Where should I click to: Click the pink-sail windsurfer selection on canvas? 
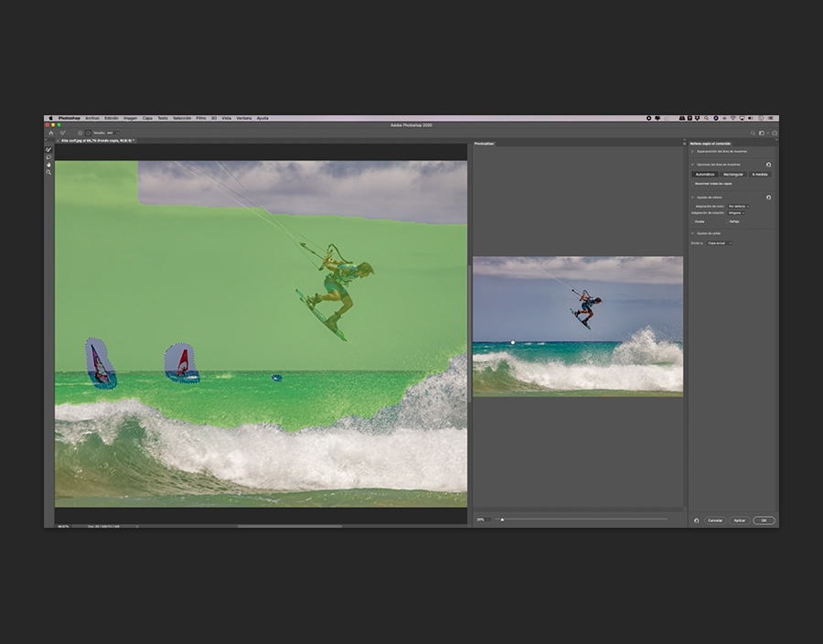[x=101, y=363]
